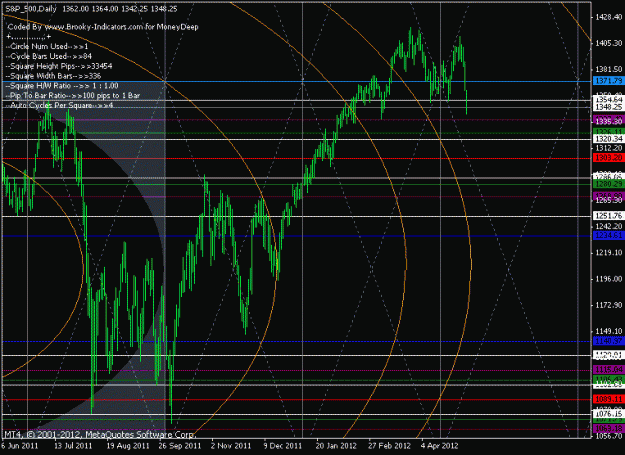Screen dimensions: 625x455
Task: Select the blue 1234.61 price tag
Action: click(x=609, y=235)
